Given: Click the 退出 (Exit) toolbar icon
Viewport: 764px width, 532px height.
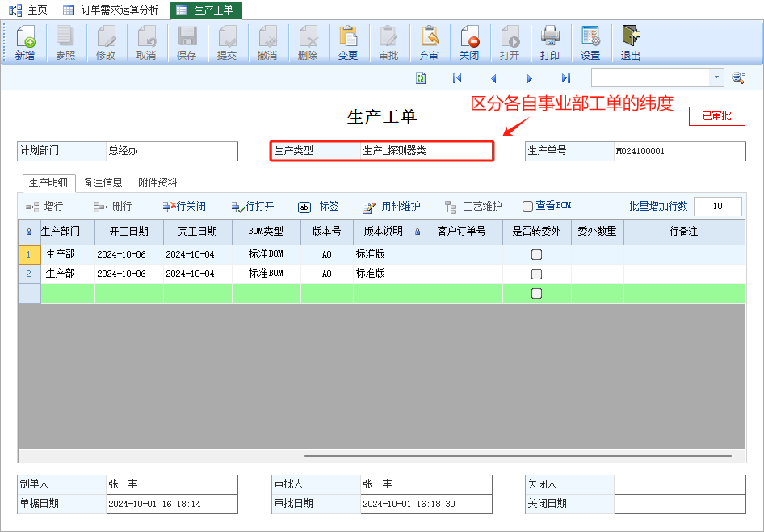Looking at the screenshot, I should (x=631, y=43).
